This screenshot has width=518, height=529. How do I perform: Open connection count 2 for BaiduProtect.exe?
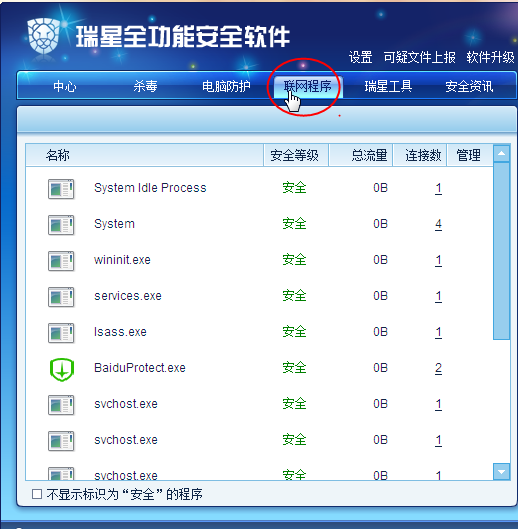click(438, 368)
